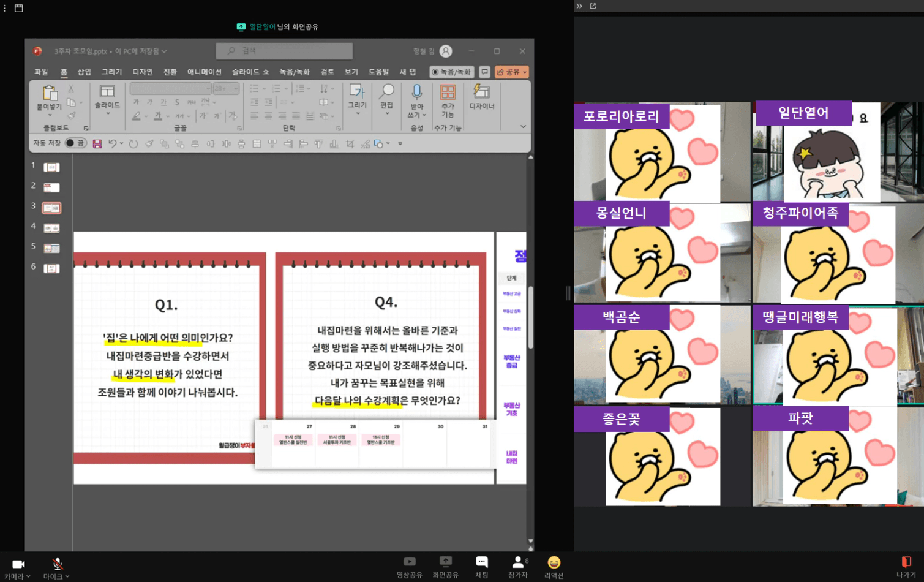
Task: Open the new slide (슬라이드) dropdown
Action: (x=107, y=113)
